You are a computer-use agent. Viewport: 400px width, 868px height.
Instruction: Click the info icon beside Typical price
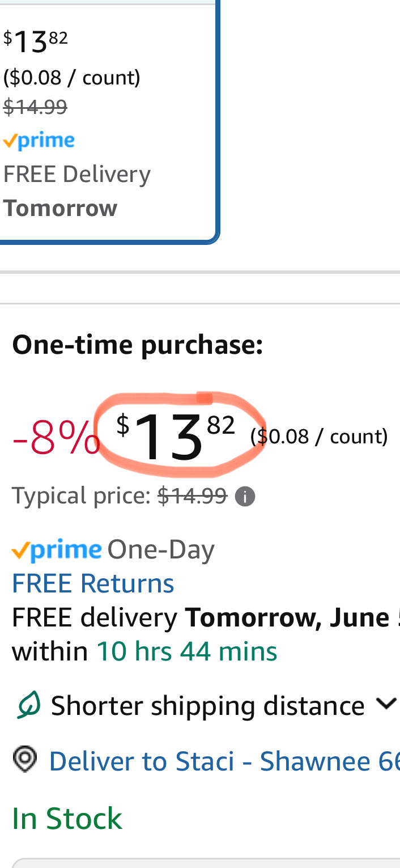pos(245,497)
